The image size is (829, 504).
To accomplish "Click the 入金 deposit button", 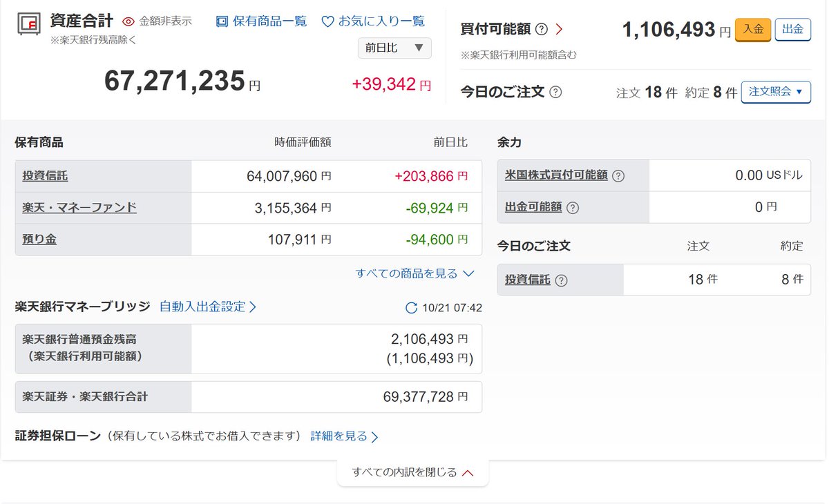I will point(753,30).
